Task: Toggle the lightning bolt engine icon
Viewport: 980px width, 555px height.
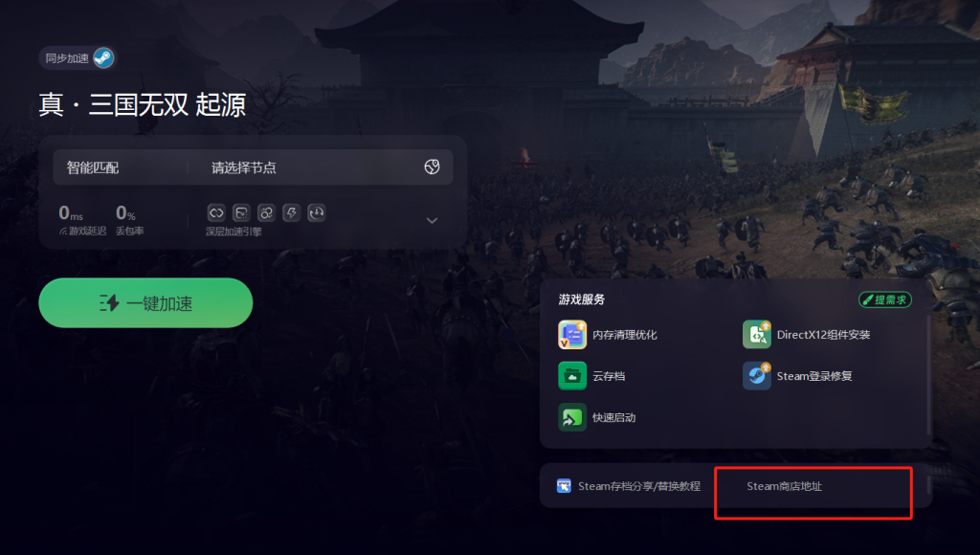Action: point(291,213)
